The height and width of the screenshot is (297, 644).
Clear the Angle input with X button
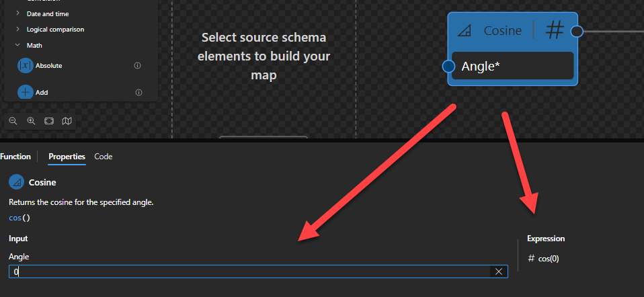click(499, 271)
